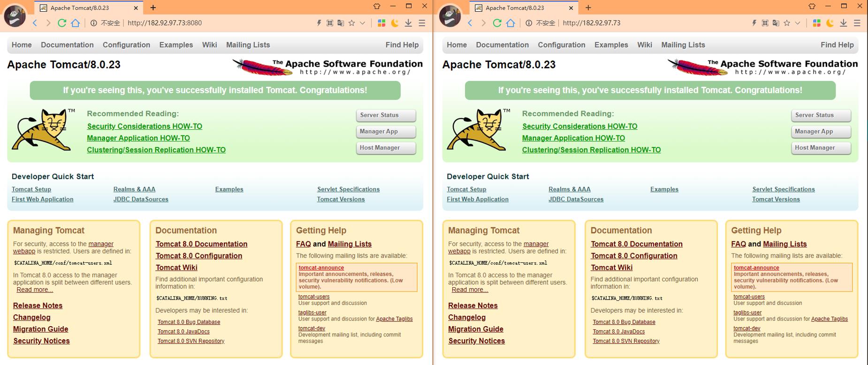This screenshot has height=365, width=868.
Task: Open Documentation in the left page navigation bar
Action: pos(67,45)
